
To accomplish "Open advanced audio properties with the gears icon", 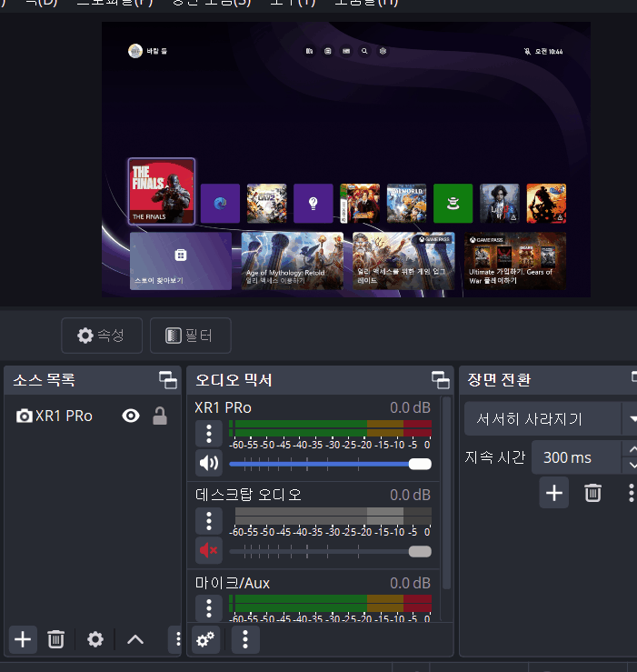I will 205,639.
